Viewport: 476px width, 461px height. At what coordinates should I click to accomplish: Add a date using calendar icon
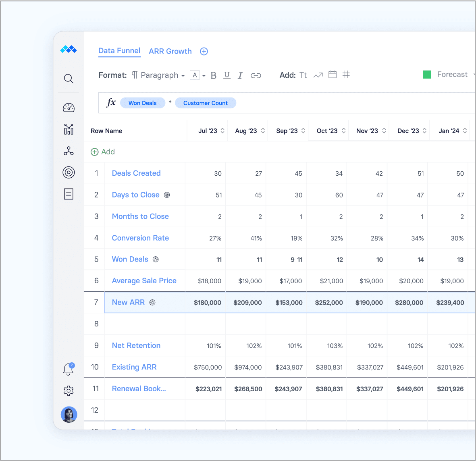(x=333, y=75)
